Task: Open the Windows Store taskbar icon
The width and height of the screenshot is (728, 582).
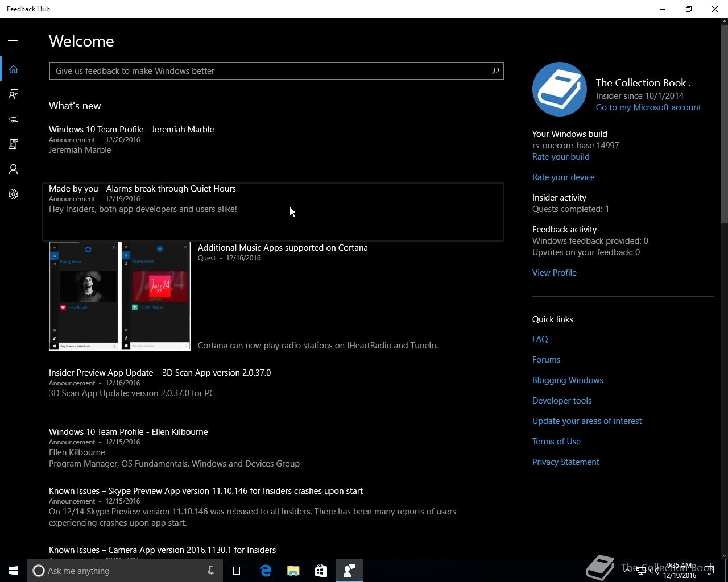Action: coord(321,571)
